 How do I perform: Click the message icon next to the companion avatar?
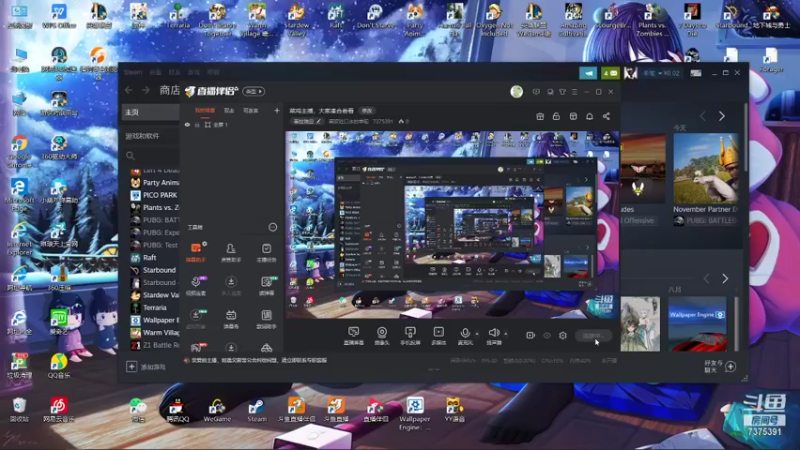(536, 92)
